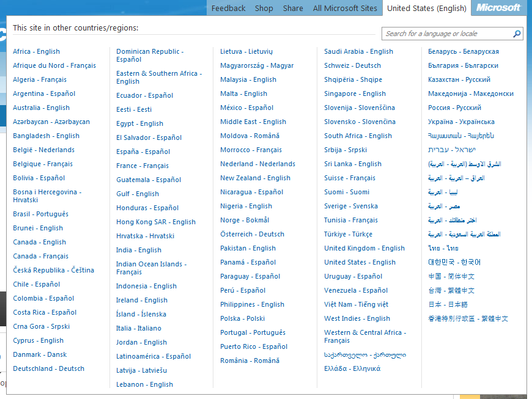Choose Hong Kong SAR - English
532x399 pixels.
(x=156, y=222)
